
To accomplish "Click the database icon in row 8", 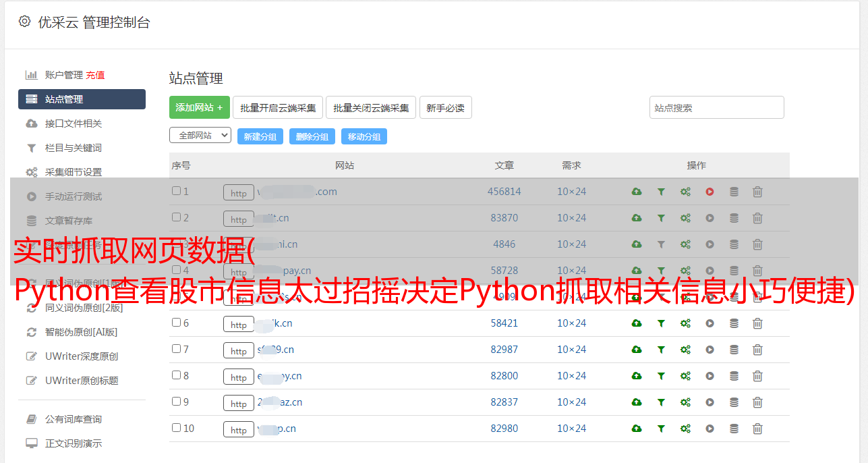I will coord(734,376).
